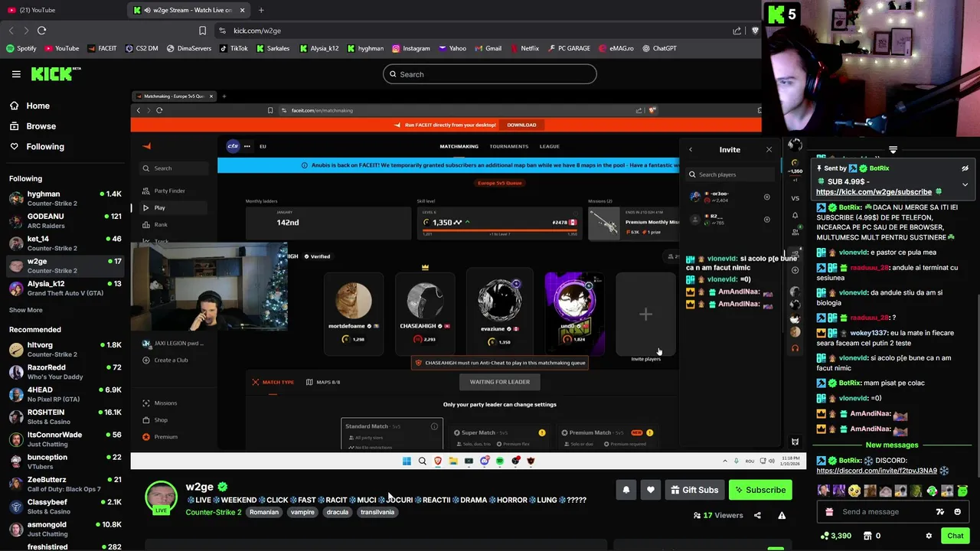The width and height of the screenshot is (980, 551).
Task: Click the Kick search field
Action: [x=490, y=74]
